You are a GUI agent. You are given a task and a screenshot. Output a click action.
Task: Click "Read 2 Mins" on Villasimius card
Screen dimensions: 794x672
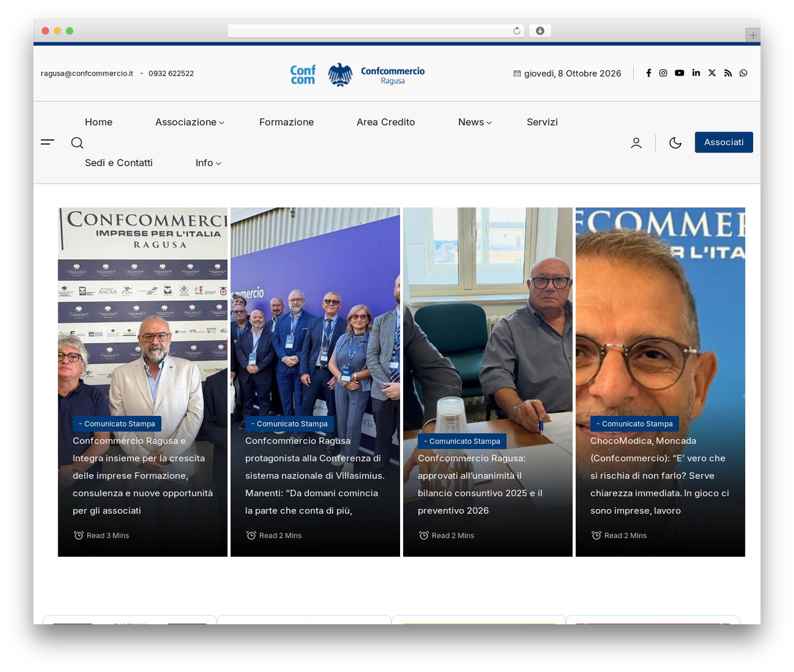(274, 536)
